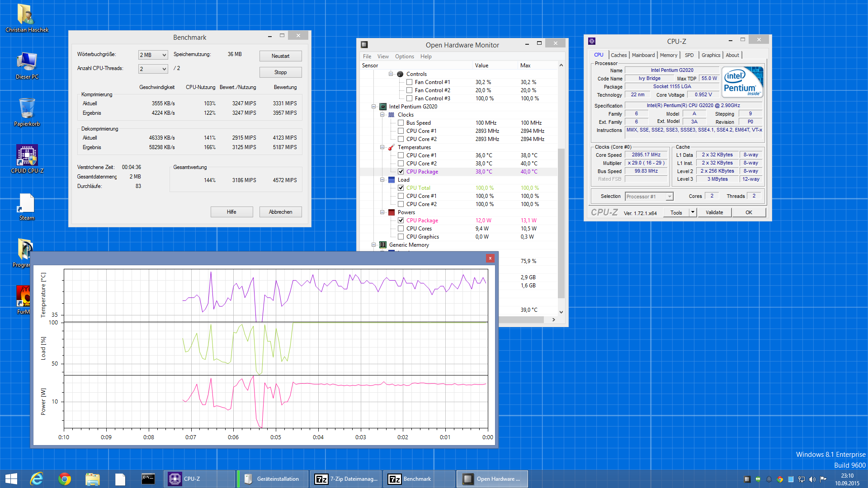Click the Generic Memory chip icon

click(383, 245)
